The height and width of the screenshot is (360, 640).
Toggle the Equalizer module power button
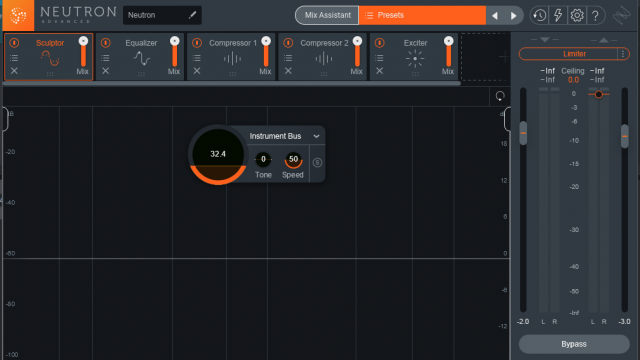pyautogui.click(x=106, y=42)
